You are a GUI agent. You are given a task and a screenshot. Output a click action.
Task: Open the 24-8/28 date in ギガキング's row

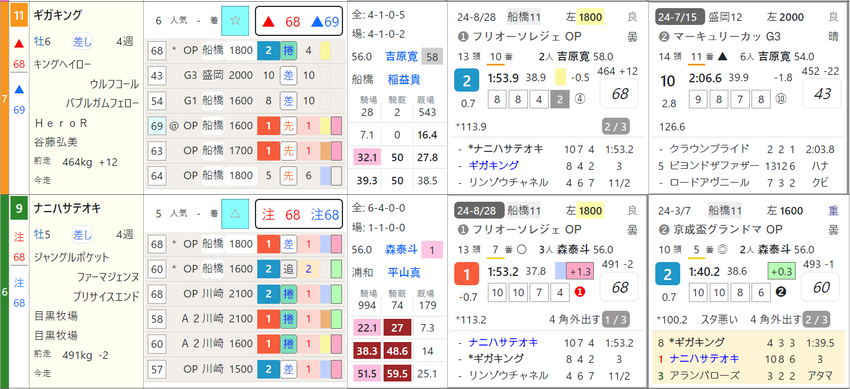(475, 17)
